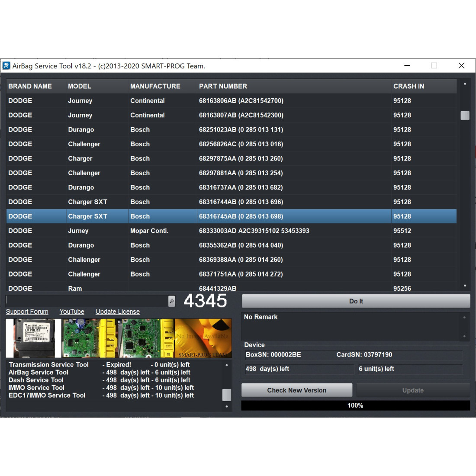
Task: Click in the search input field
Action: [87, 301]
